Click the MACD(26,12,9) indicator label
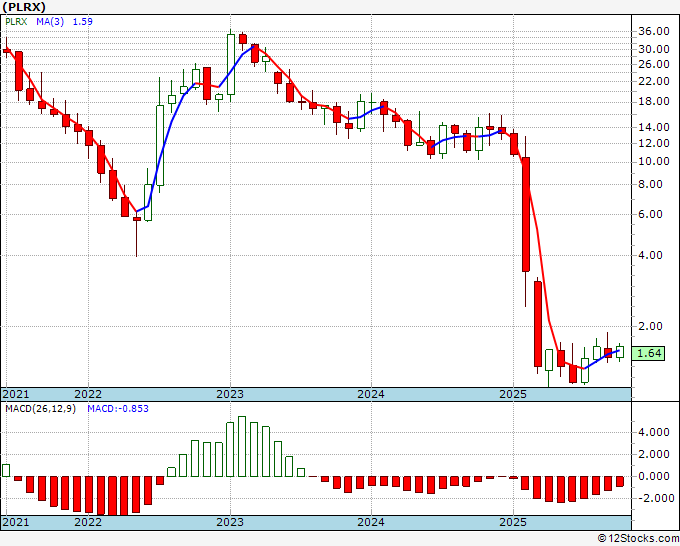The width and height of the screenshot is (680, 546). [x=40, y=409]
